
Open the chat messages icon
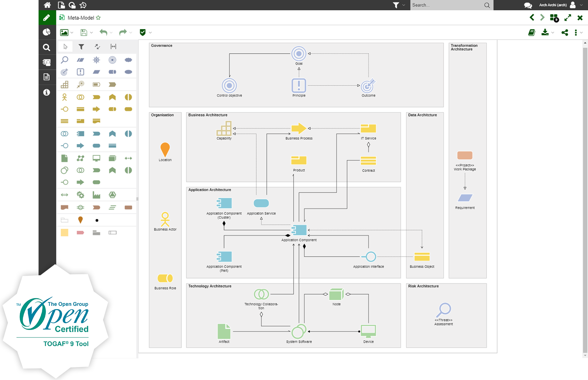pyautogui.click(x=528, y=5)
